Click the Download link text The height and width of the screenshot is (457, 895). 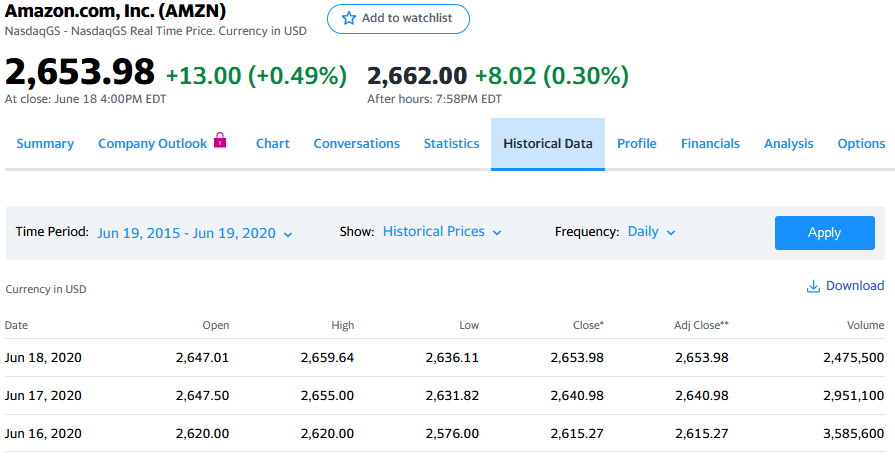tap(854, 286)
